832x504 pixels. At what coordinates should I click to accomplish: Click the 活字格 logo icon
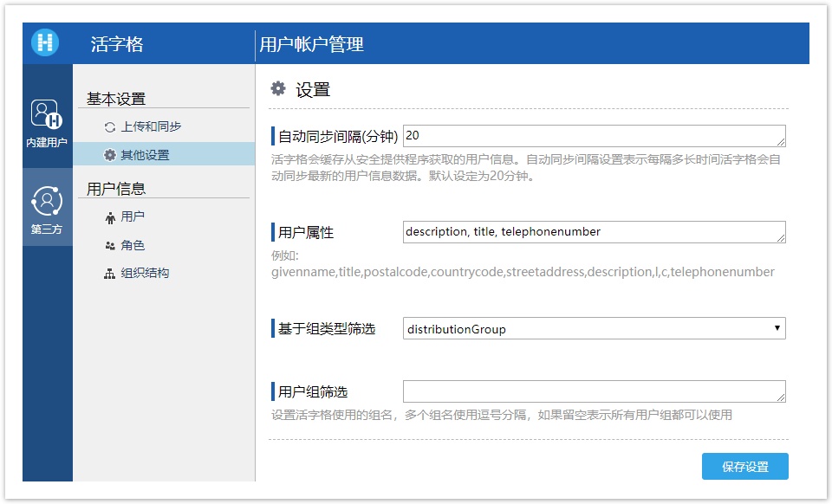tap(45, 43)
